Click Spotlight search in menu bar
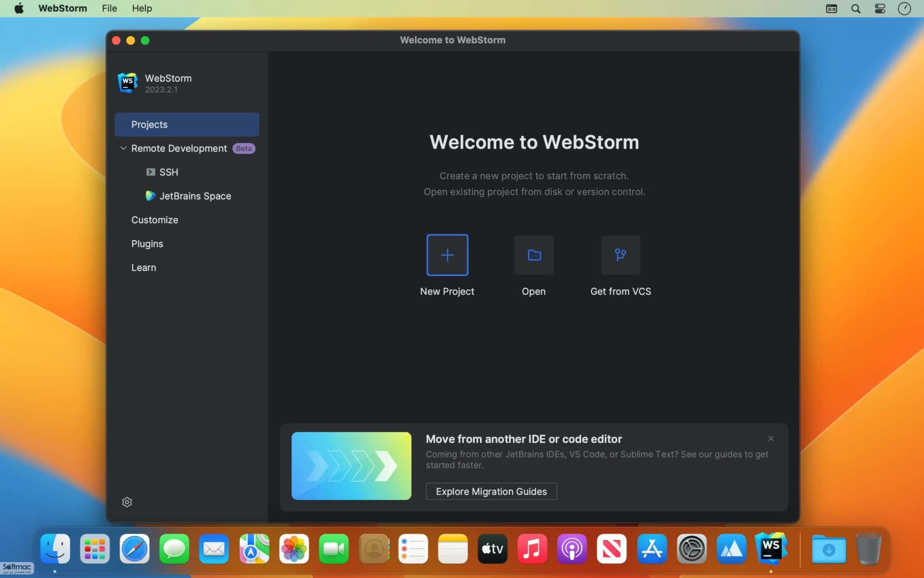Screen dimensions: 924x578 pyautogui.click(x=855, y=9)
